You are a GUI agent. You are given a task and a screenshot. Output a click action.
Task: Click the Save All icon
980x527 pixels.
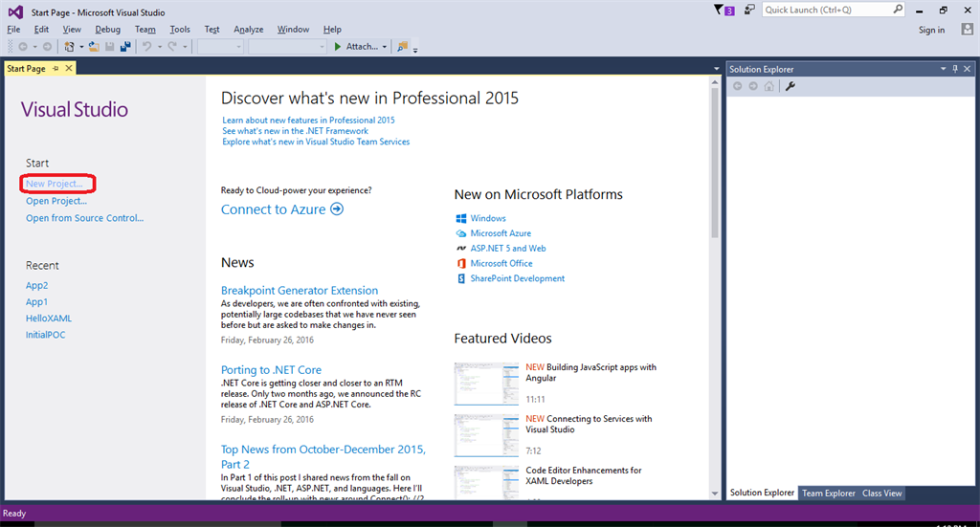[x=125, y=47]
